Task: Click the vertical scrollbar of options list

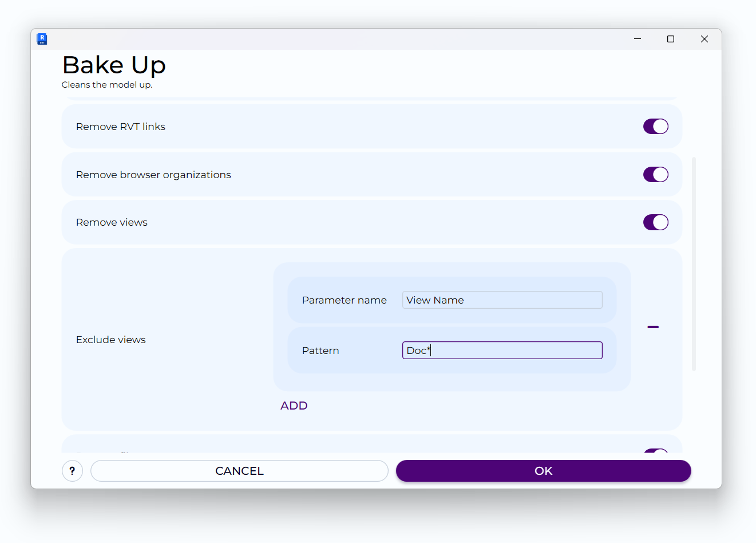Action: pos(694,263)
